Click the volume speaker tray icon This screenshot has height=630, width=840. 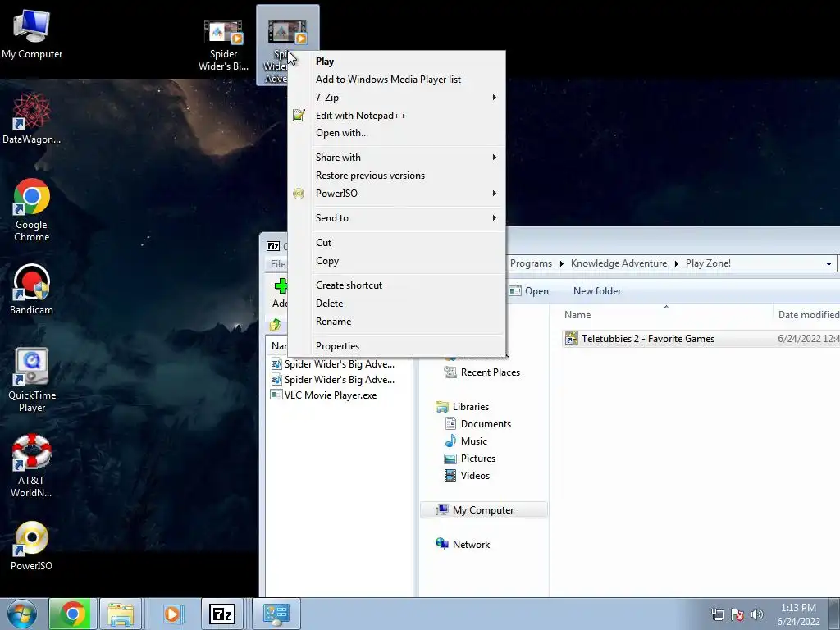click(x=757, y=614)
